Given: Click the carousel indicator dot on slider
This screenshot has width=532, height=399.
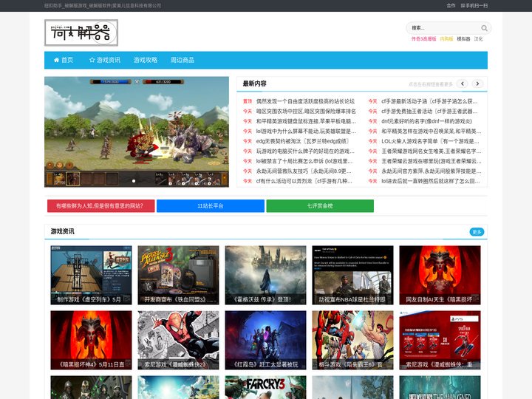Looking at the screenshot, I should coord(134,181).
